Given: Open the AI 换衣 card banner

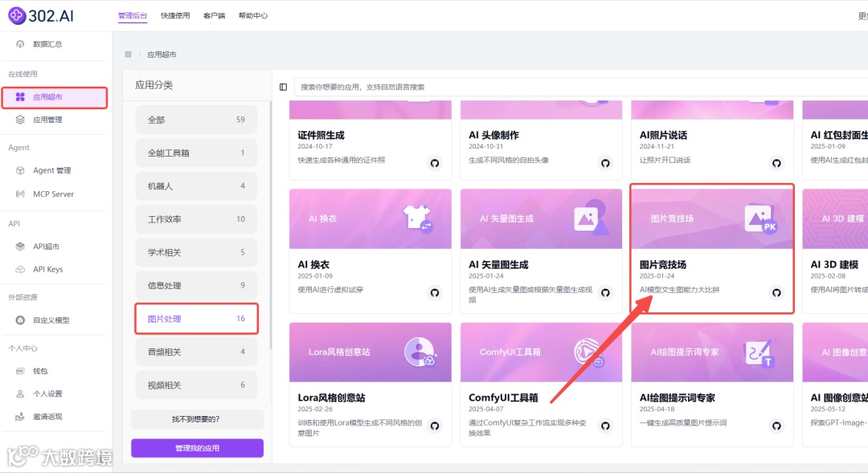Looking at the screenshot, I should click(x=371, y=218).
